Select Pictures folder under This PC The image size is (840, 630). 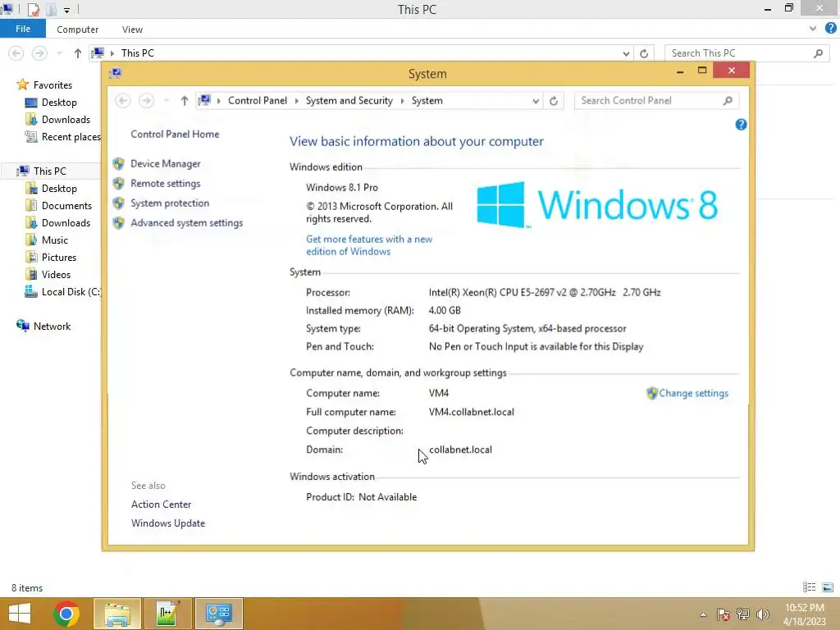(59, 257)
